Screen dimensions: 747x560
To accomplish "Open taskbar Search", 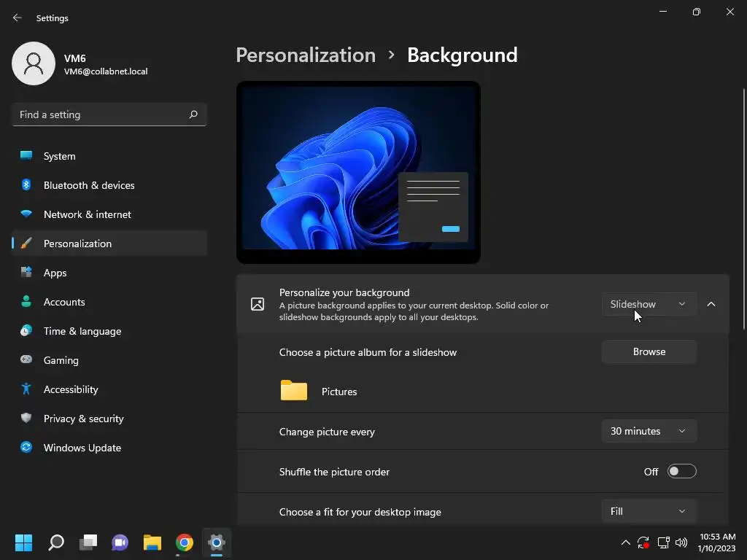I will pyautogui.click(x=56, y=542).
